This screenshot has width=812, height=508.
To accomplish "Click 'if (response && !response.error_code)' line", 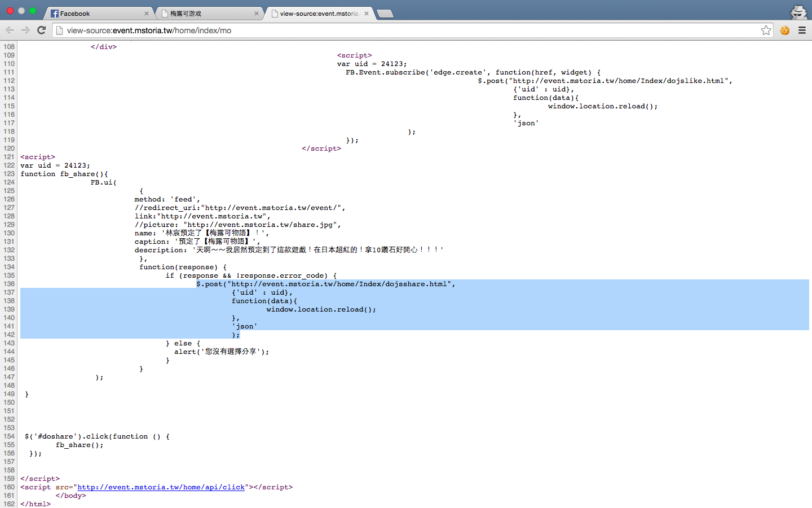I will point(251,275).
